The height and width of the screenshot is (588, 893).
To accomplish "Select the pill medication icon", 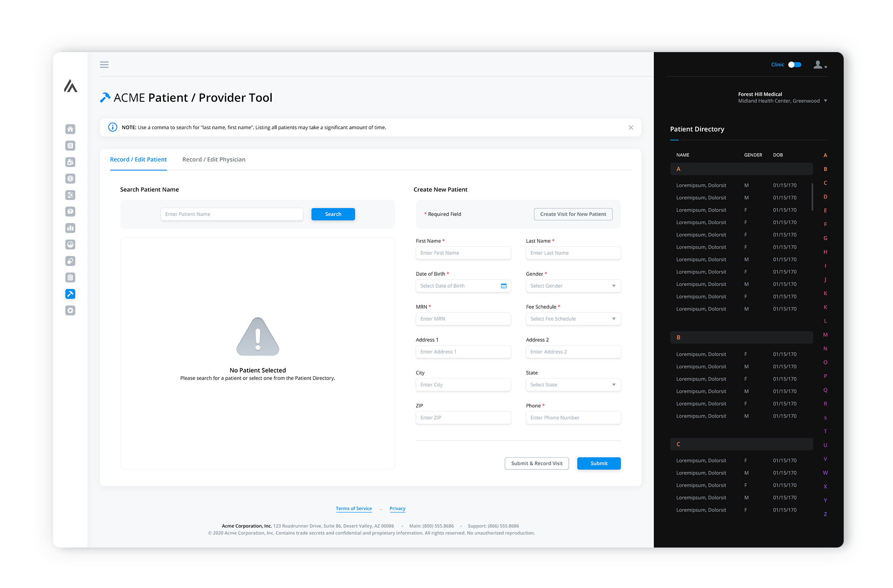I will (70, 261).
